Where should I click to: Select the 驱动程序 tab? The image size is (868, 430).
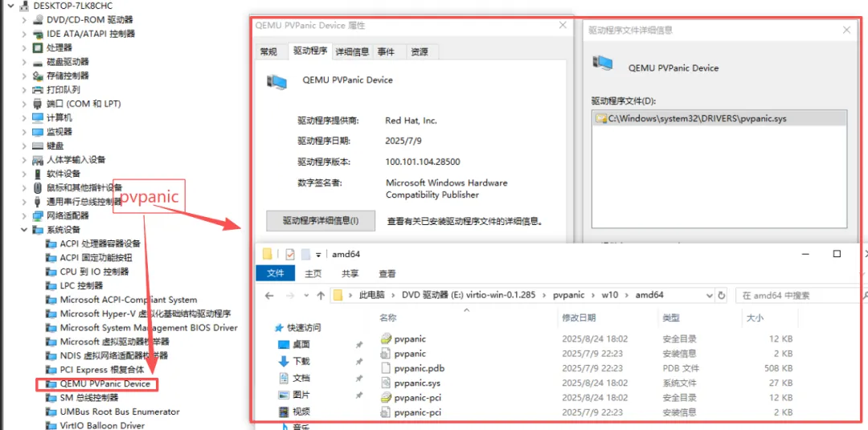[310, 51]
